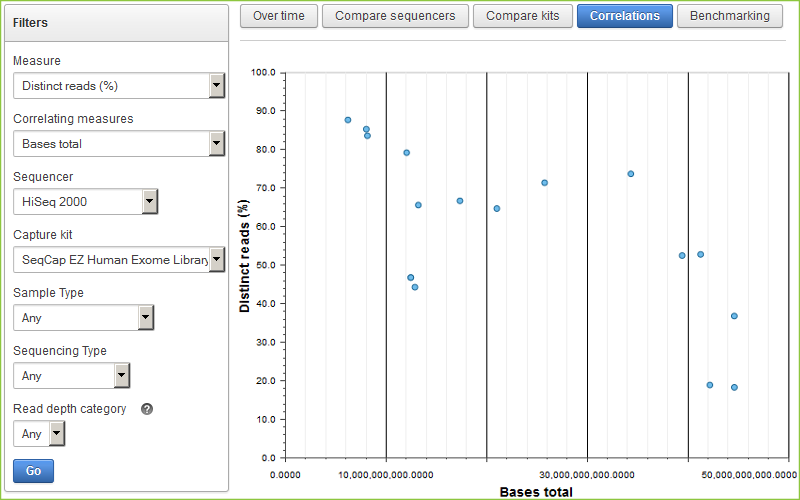This screenshot has height=500, width=800.
Task: Click the Sequencer dropdown arrow button
Action: (x=149, y=202)
